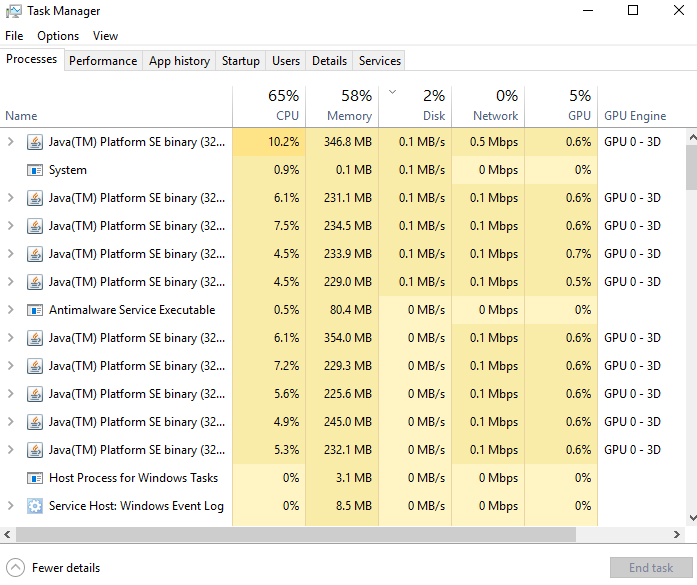Sort by the GPU percentage column
This screenshot has height=585, width=697.
(561, 106)
